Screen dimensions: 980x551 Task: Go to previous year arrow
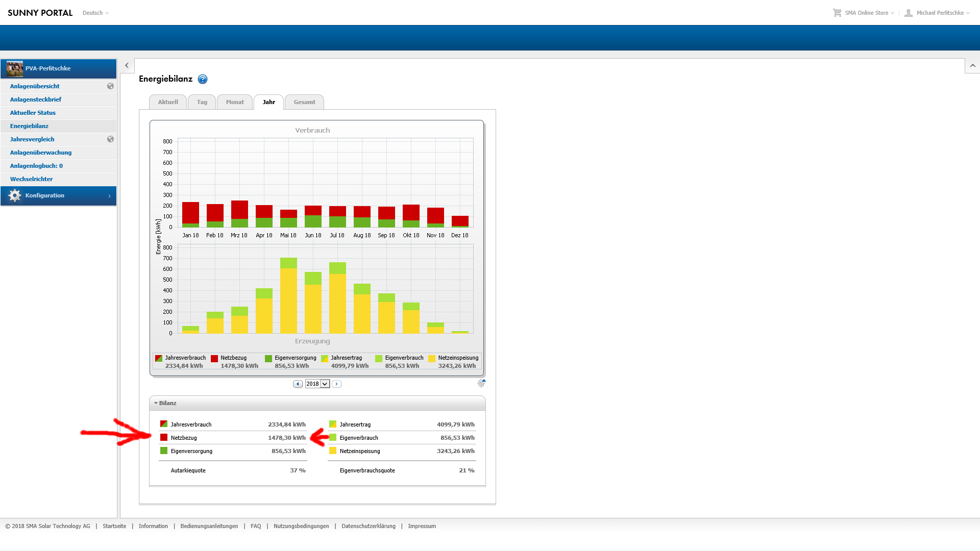(x=298, y=384)
